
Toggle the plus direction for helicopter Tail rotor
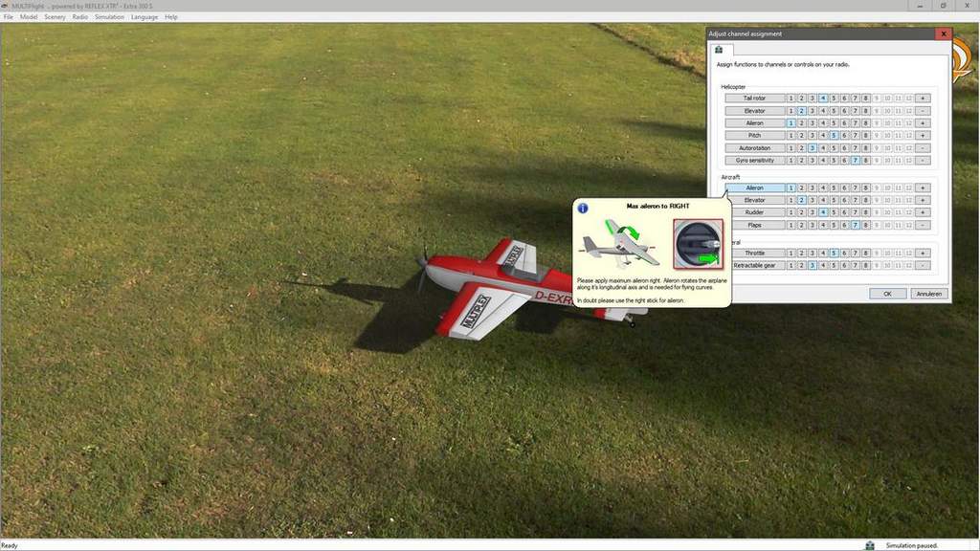pos(923,98)
